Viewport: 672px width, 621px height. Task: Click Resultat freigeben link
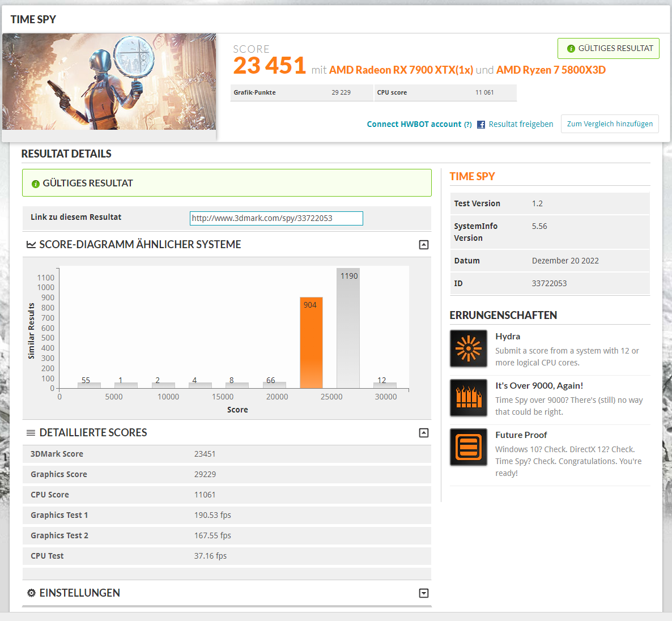pyautogui.click(x=521, y=124)
